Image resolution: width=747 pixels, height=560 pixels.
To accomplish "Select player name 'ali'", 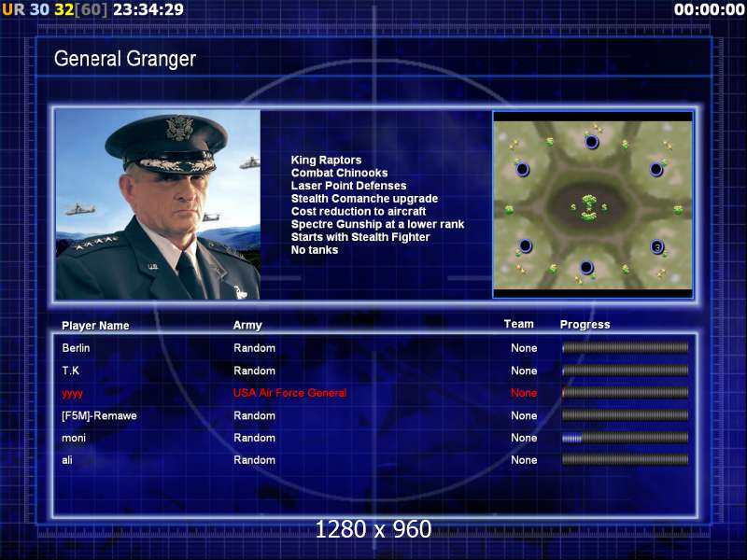I will coord(67,460).
